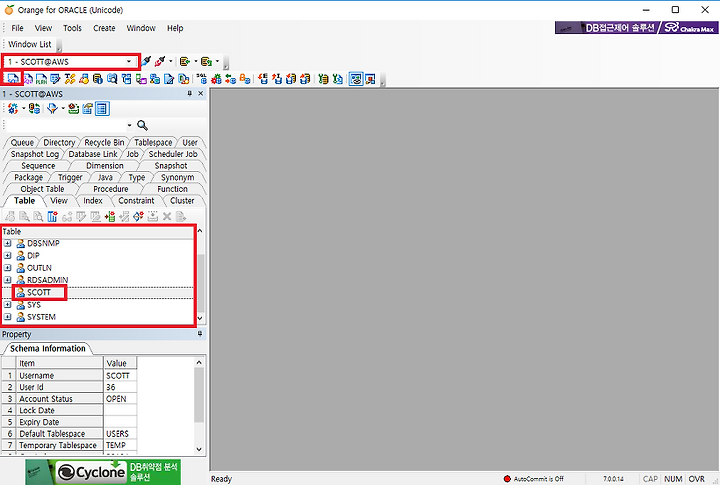
Task: Close the SCOTT@AWS schema browser panel
Action: [200, 94]
